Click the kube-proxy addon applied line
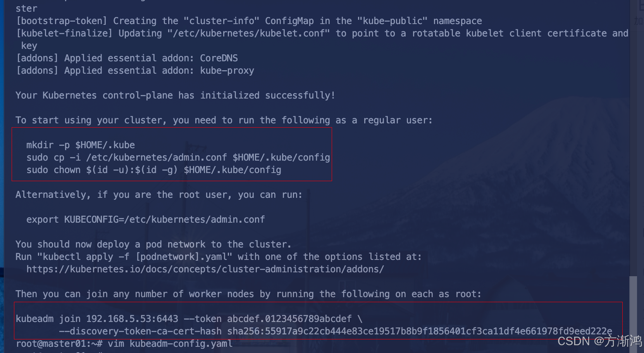This screenshot has height=353, width=644. [x=135, y=71]
